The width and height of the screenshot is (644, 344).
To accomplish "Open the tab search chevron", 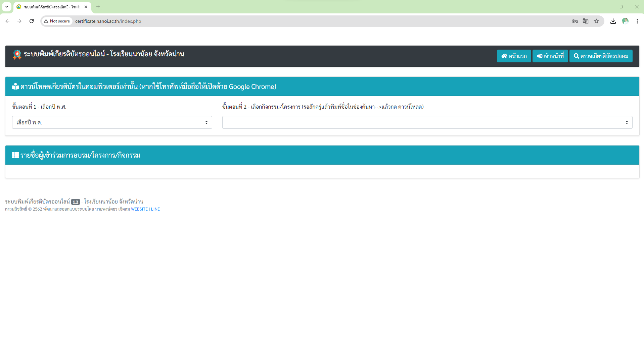I will tap(7, 7).
